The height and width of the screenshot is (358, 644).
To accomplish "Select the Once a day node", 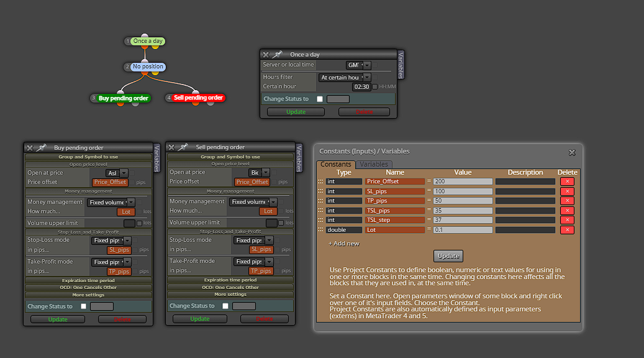I will [147, 41].
